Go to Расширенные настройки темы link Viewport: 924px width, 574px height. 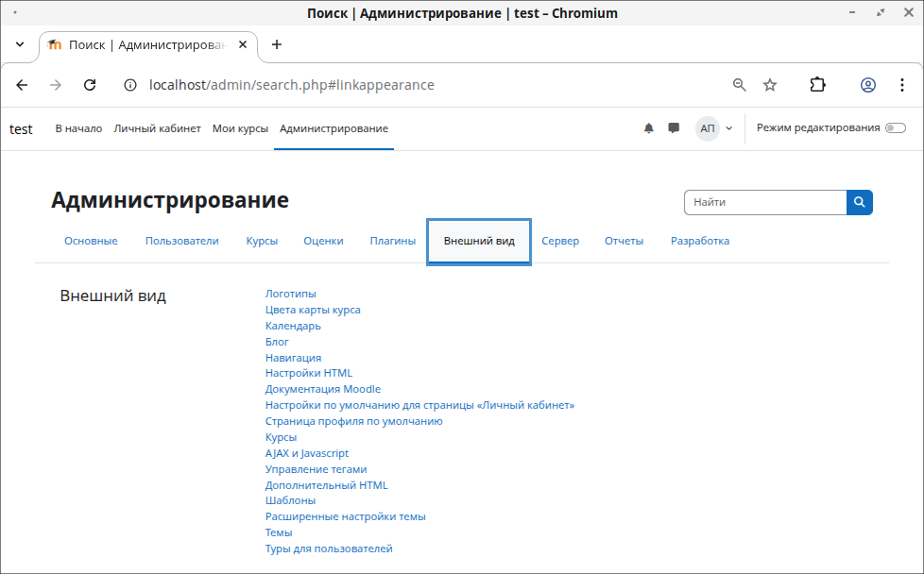[345, 516]
